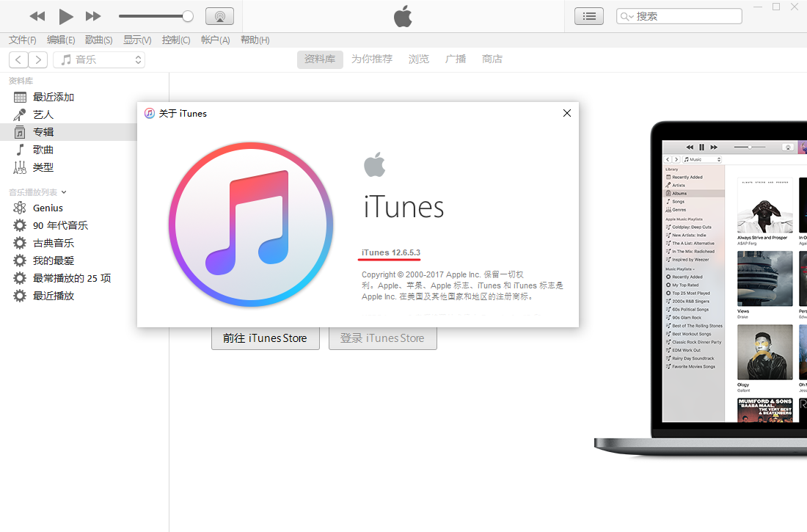Open the 文件(F) menu
Viewport: 807px width, 532px height.
(23, 40)
